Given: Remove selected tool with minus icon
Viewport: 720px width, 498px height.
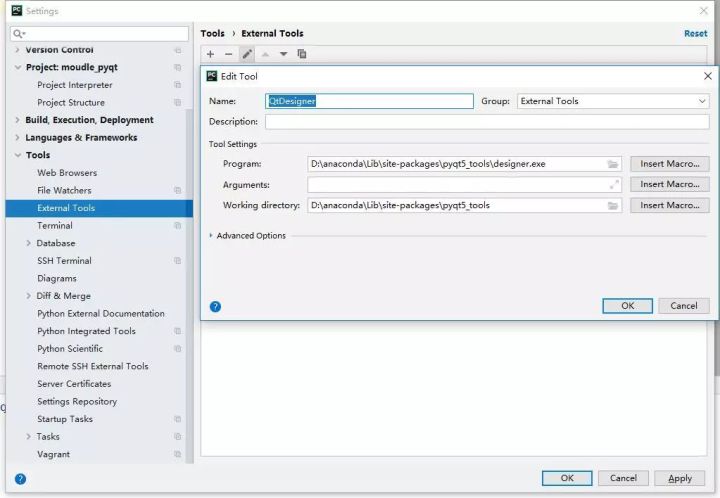Looking at the screenshot, I should pos(228,54).
